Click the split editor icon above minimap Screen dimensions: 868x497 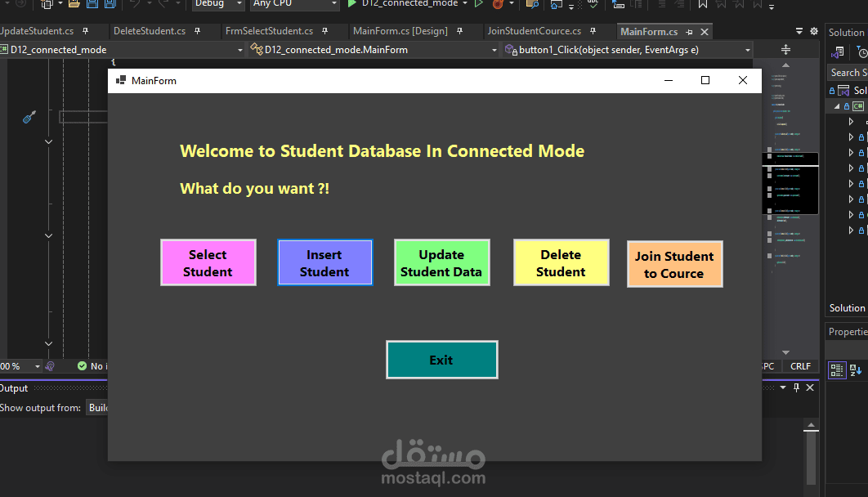pos(785,50)
